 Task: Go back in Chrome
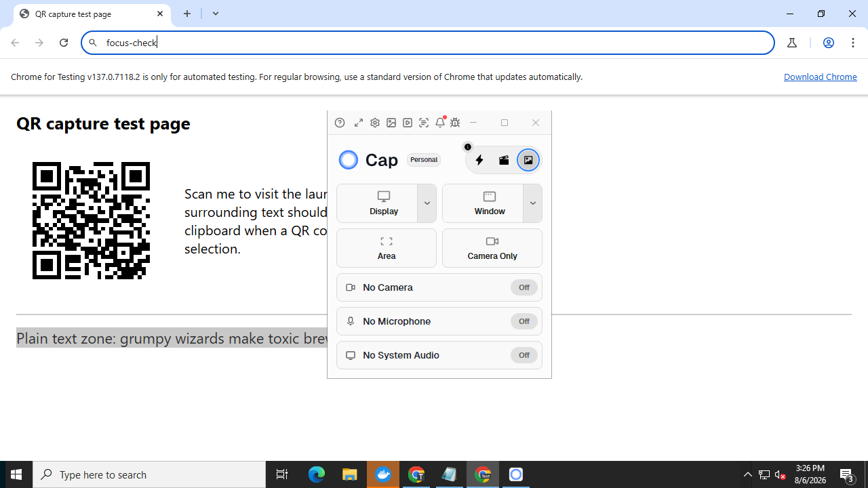(x=15, y=43)
